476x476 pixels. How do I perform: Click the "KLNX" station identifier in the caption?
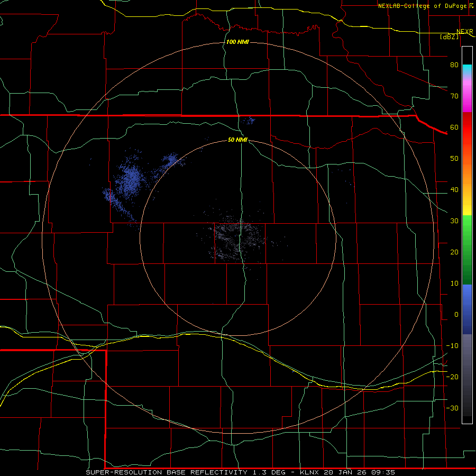point(309,472)
